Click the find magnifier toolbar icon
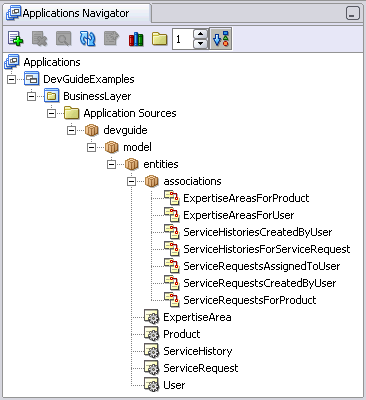Image resolution: width=366 pixels, height=400 pixels. click(x=63, y=39)
